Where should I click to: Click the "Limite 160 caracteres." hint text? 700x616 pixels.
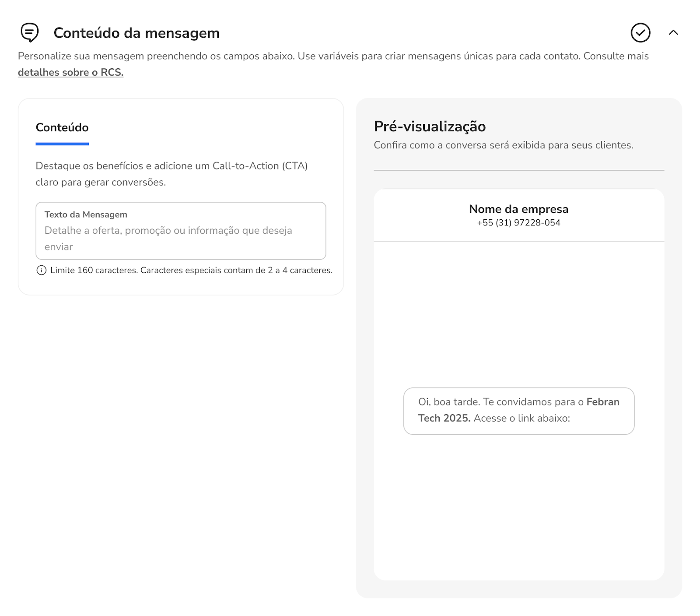tap(94, 271)
